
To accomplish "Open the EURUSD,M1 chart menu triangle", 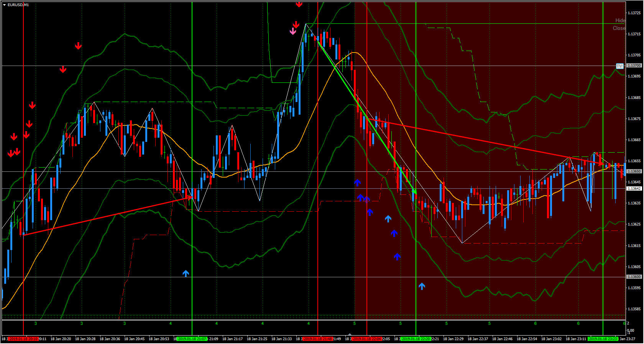I will (5, 5).
